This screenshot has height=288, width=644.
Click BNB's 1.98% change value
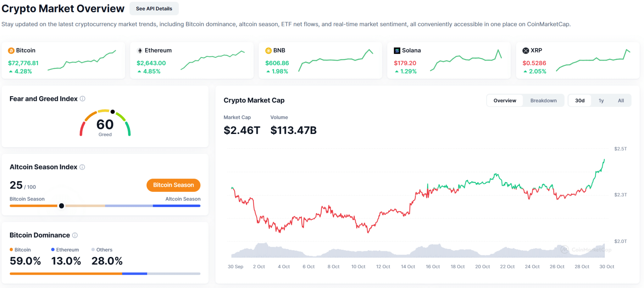(280, 72)
